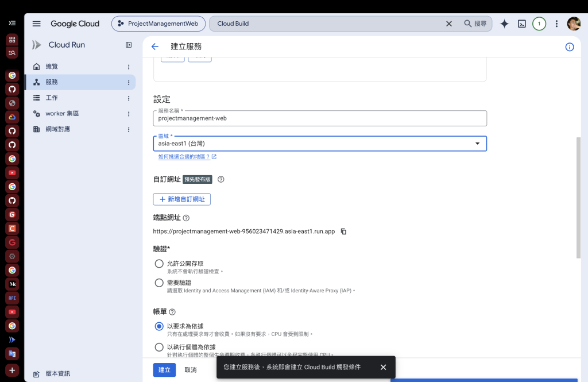Show help for 自訂網址

pos(221,179)
